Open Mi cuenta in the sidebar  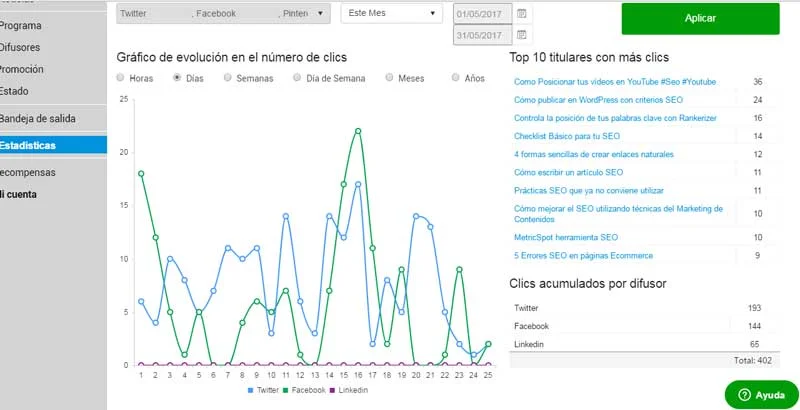tap(18, 194)
